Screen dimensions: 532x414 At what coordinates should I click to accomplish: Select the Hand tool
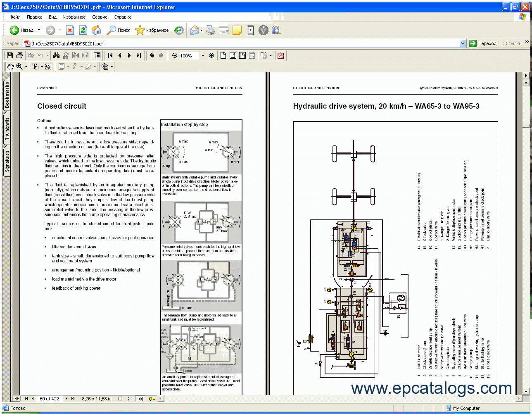pos(10,67)
